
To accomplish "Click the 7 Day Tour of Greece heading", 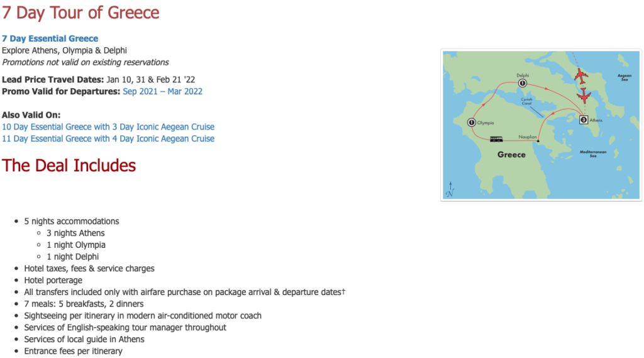I will tap(80, 13).
